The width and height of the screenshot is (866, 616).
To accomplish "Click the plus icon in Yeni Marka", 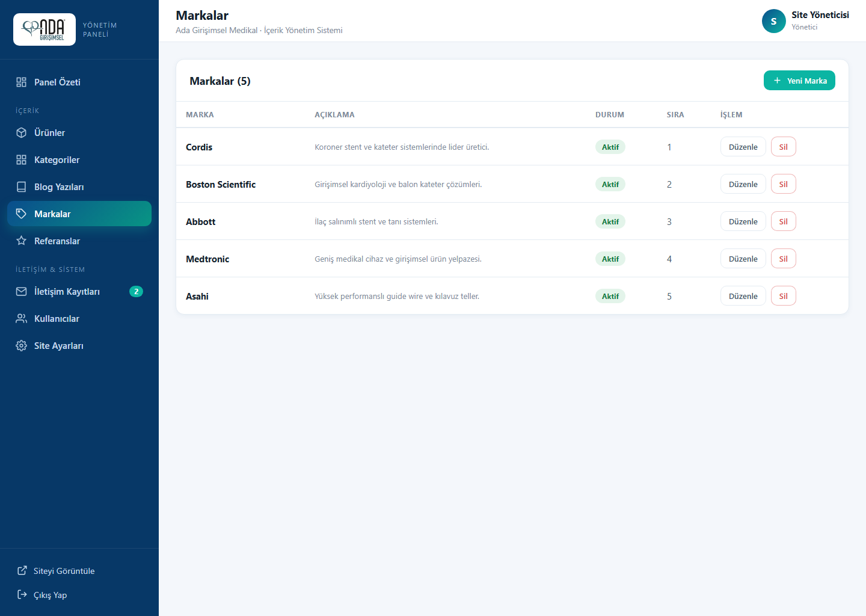I will (x=777, y=81).
